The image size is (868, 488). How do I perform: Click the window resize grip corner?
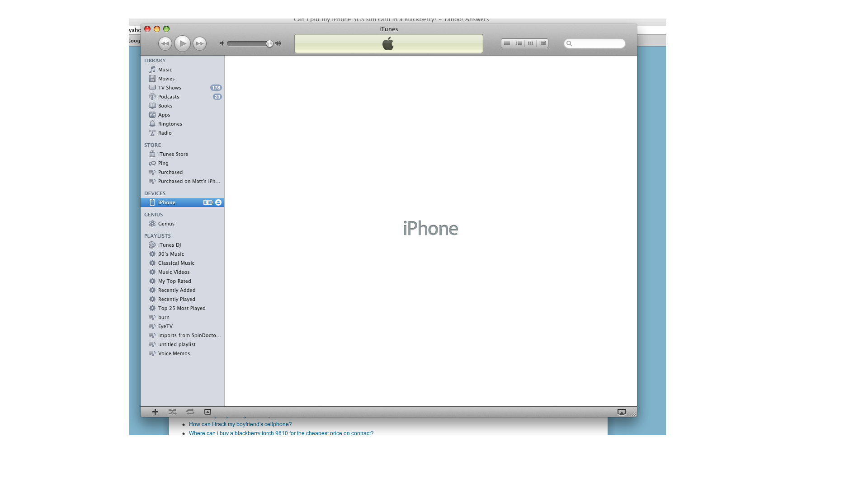633,413
